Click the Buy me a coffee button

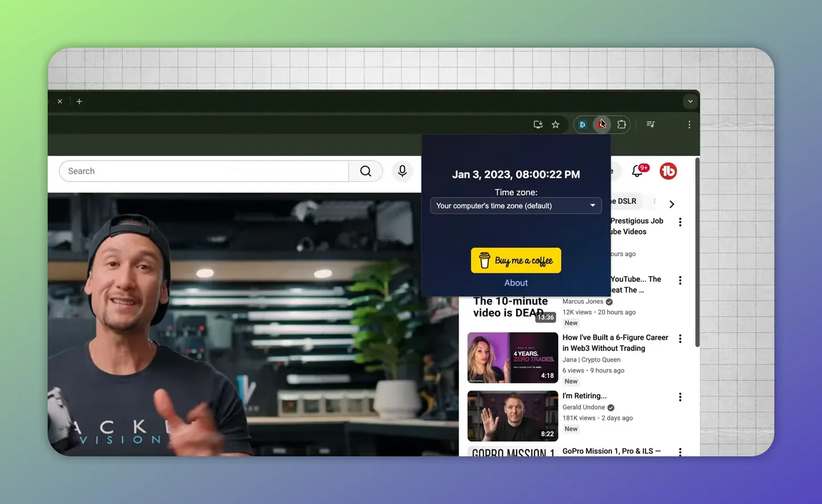coord(515,261)
